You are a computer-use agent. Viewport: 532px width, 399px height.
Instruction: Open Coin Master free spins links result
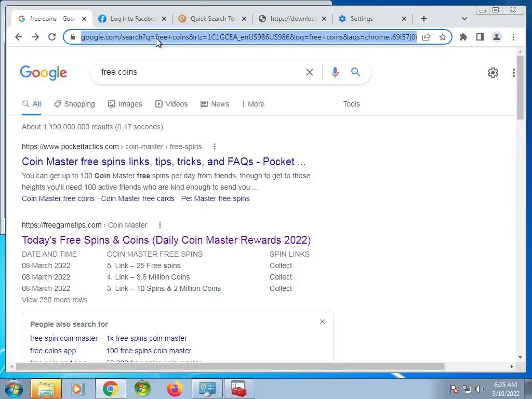click(164, 162)
